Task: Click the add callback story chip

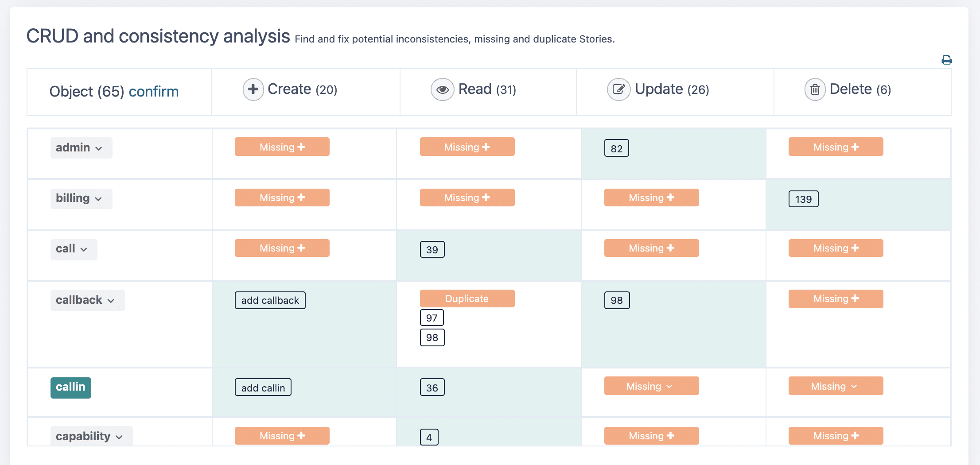Action: (x=270, y=300)
